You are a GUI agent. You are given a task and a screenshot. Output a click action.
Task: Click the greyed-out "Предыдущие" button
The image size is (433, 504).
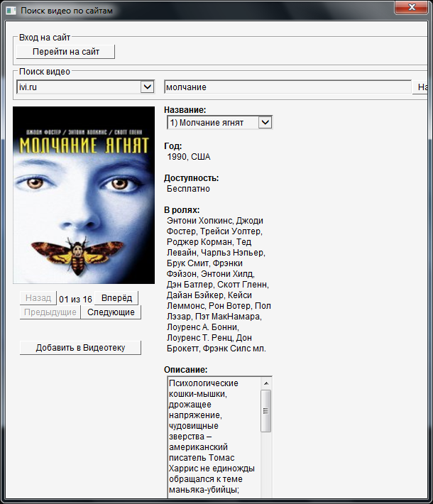point(50,312)
